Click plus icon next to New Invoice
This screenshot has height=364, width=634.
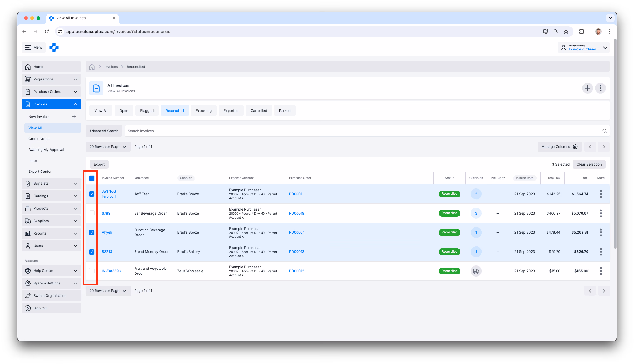pyautogui.click(x=74, y=117)
